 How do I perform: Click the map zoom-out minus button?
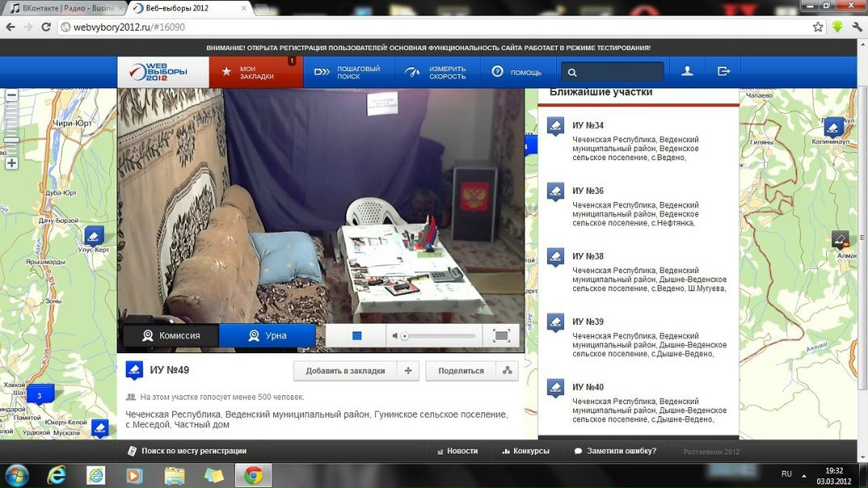11,95
